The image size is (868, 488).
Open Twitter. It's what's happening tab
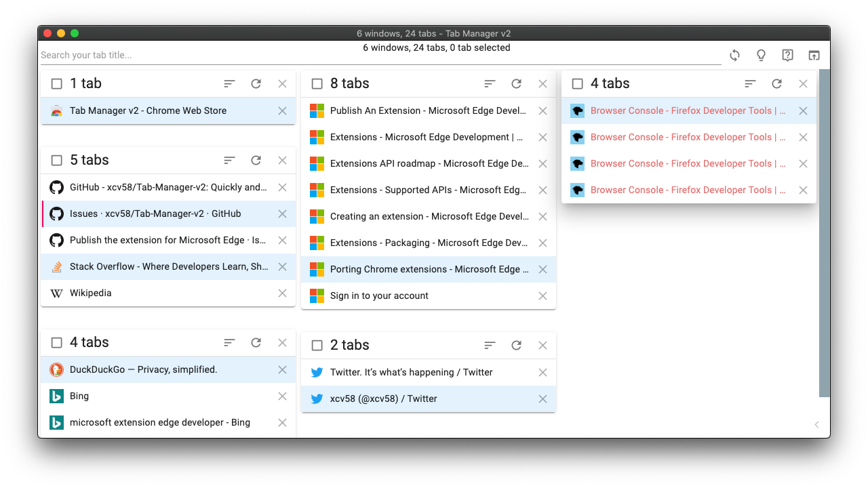429,373
